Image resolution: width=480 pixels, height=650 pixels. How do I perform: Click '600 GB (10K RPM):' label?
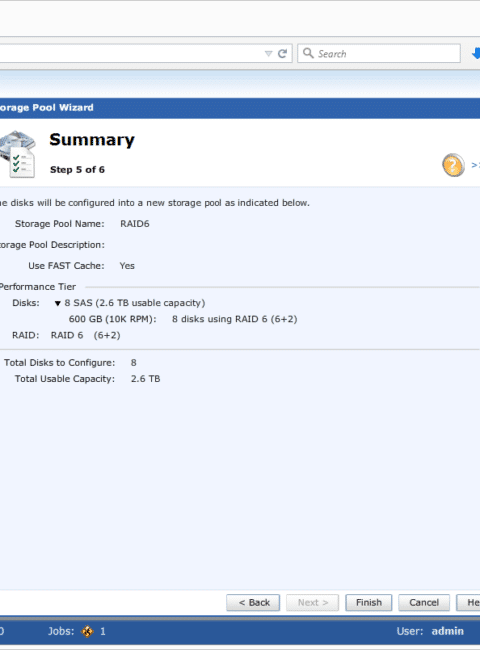pyautogui.click(x=112, y=319)
